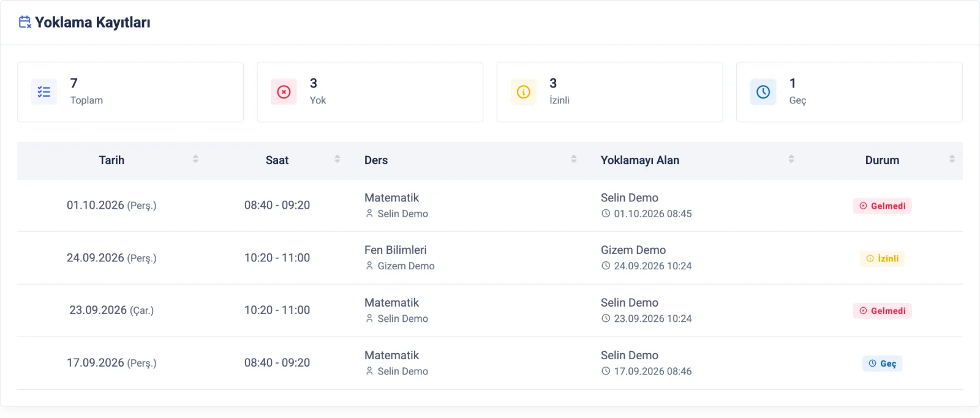Screen dimensions: 980x418
Task: Click Gelmedi badge in the 01.10.2026 row
Action: point(882,206)
